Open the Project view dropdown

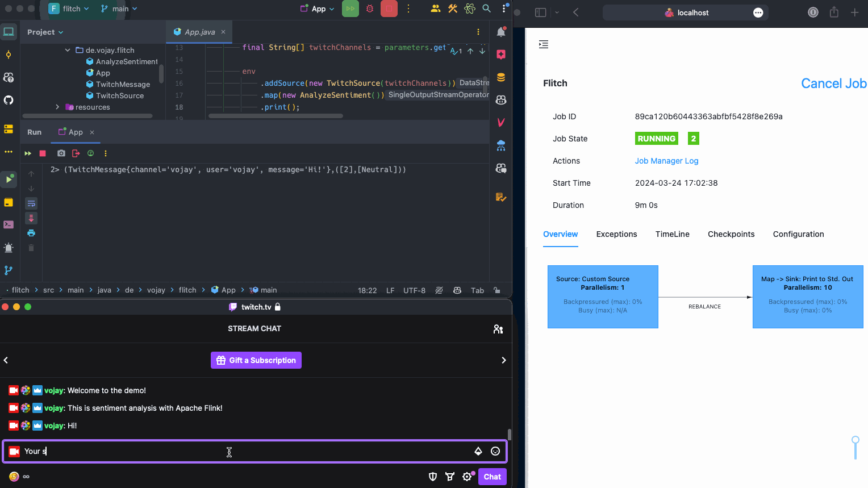(45, 32)
